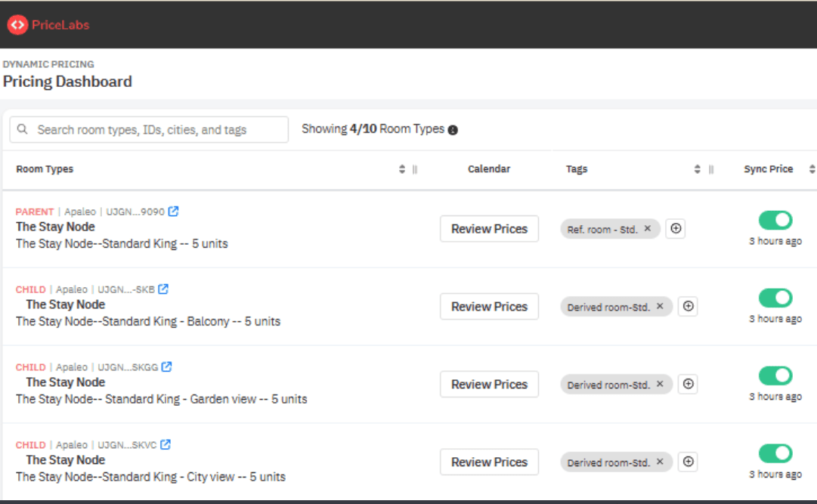Add a tag to The Stay Node parent room

(x=676, y=227)
